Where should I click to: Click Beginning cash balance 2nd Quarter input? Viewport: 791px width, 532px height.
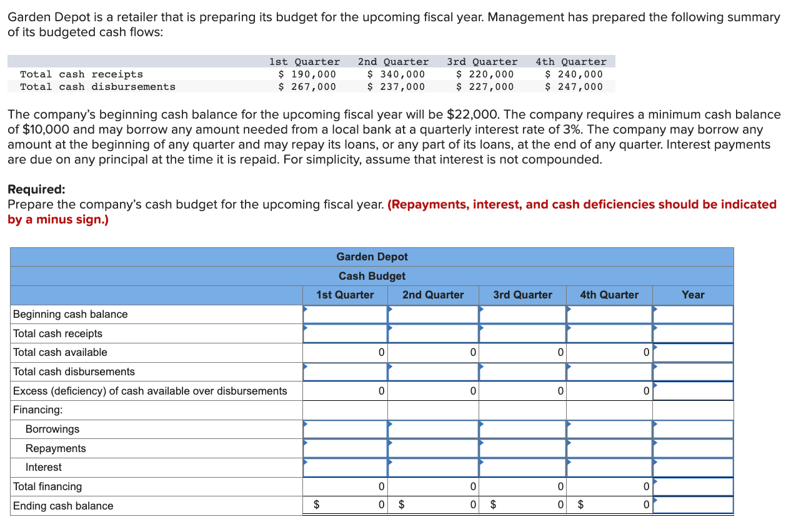pos(433,314)
